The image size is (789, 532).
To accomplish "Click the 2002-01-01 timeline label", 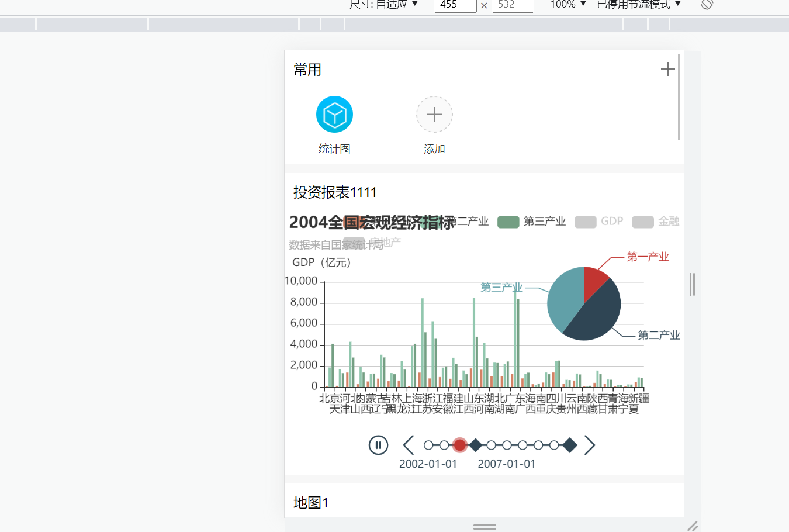I will (428, 464).
